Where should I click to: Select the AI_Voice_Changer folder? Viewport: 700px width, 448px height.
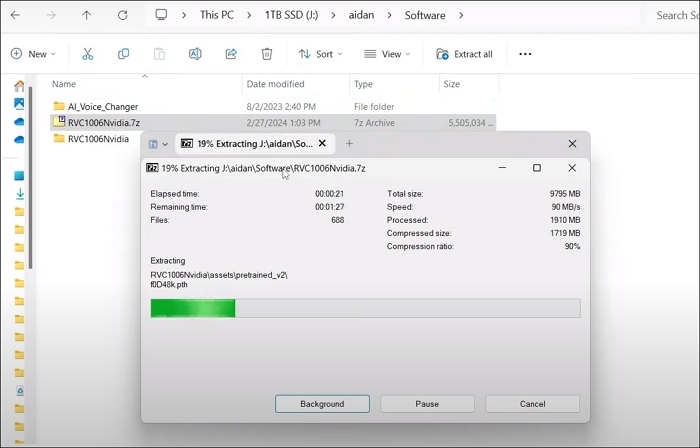coord(103,106)
